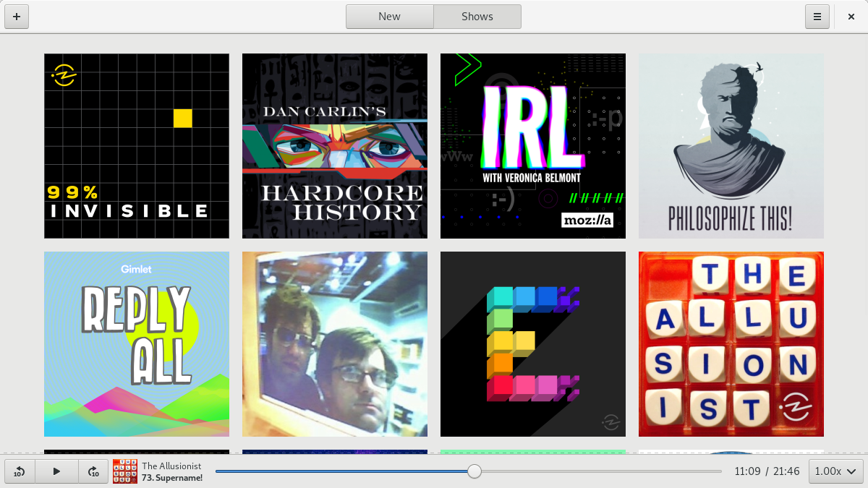Image resolution: width=868 pixels, height=488 pixels.
Task: Switch to the Shows tab
Action: coord(477,17)
